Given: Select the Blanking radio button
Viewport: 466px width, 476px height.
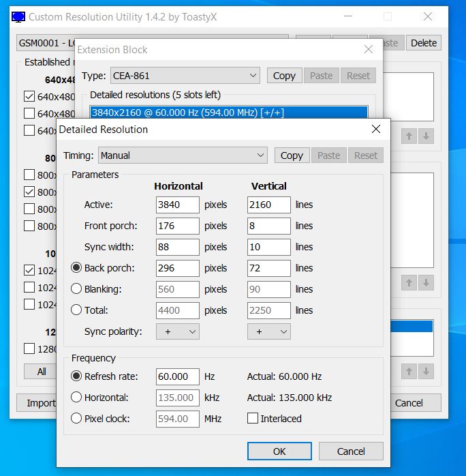Looking at the screenshot, I should pos(76,289).
